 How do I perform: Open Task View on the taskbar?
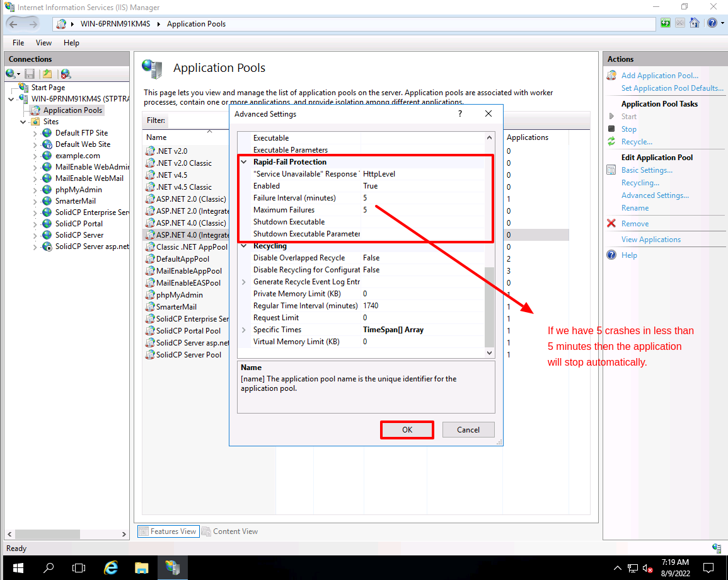79,567
